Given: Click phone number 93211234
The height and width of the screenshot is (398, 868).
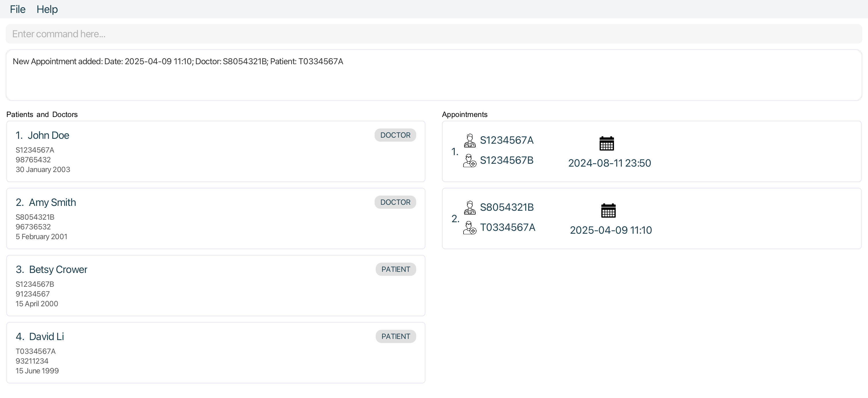Looking at the screenshot, I should (32, 361).
